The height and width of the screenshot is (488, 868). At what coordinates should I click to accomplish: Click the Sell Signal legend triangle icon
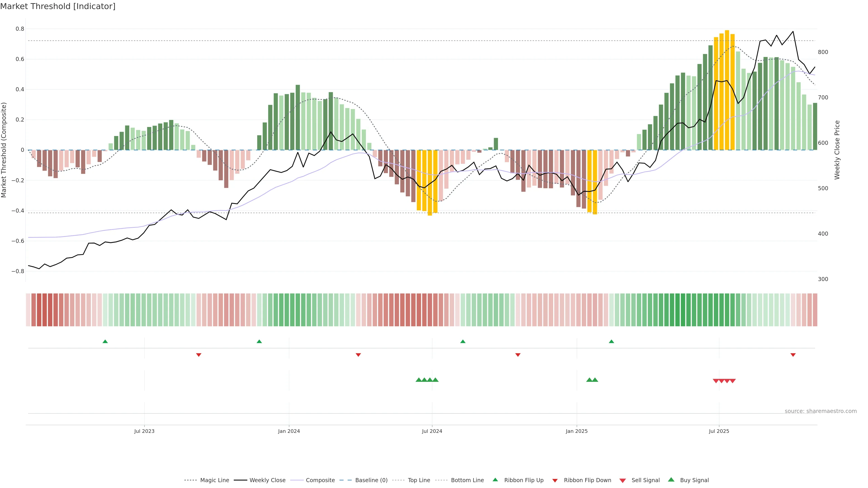(x=622, y=481)
